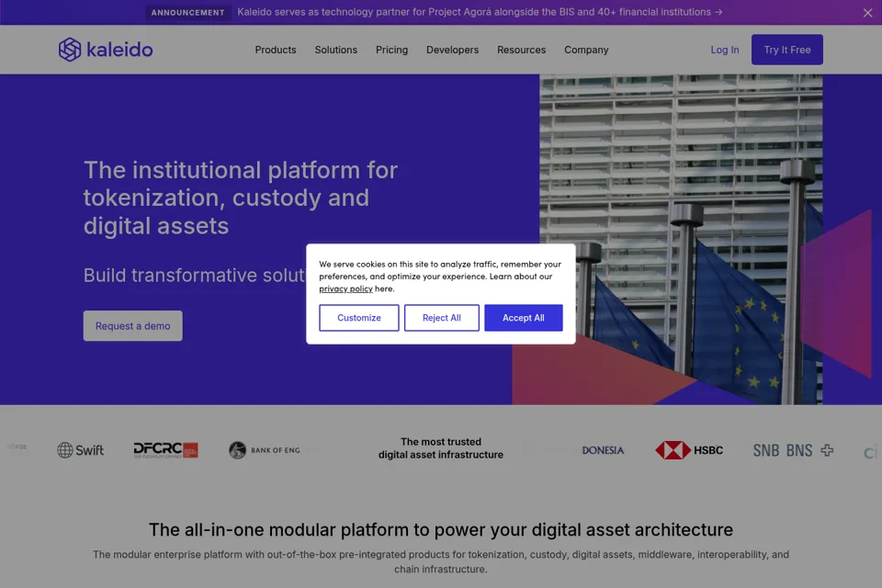Open the privacy policy link
Screen dimensions: 882x588
[x=345, y=288]
